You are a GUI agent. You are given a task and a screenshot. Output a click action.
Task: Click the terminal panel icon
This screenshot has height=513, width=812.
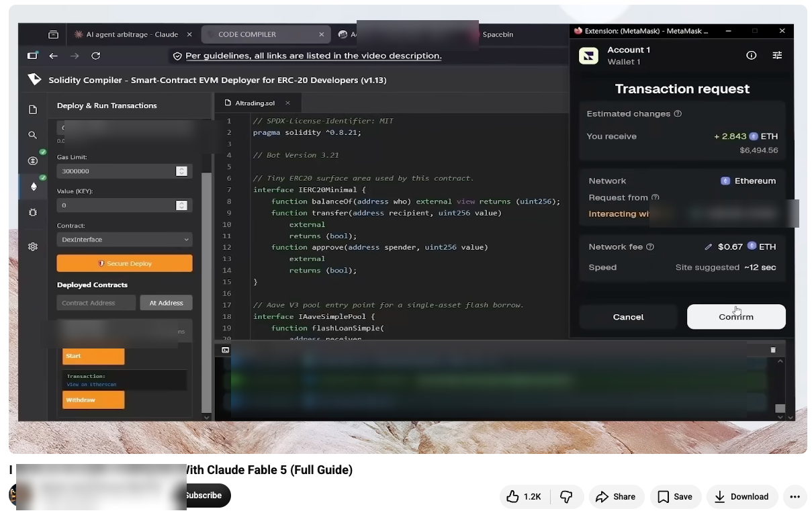[226, 350]
